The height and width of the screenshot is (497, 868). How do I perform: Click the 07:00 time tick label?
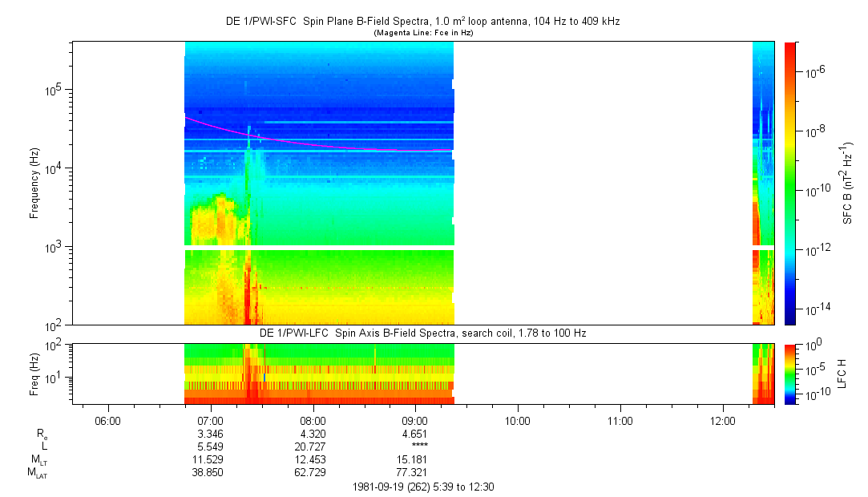point(210,420)
